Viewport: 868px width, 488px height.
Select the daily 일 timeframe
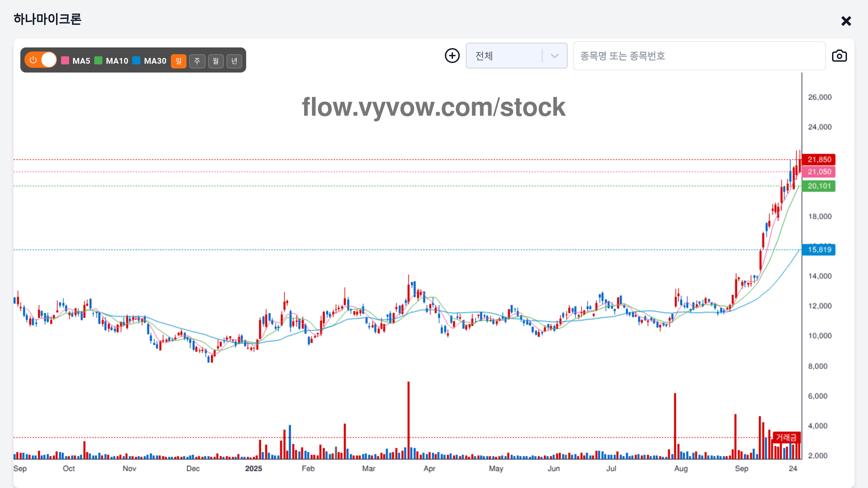click(179, 61)
